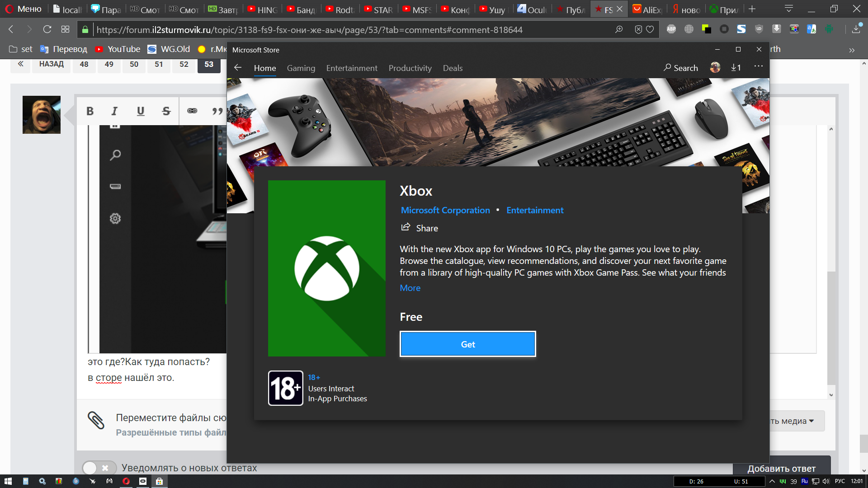The width and height of the screenshot is (868, 488).
Task: Click the browser reload page icon
Action: (47, 29)
